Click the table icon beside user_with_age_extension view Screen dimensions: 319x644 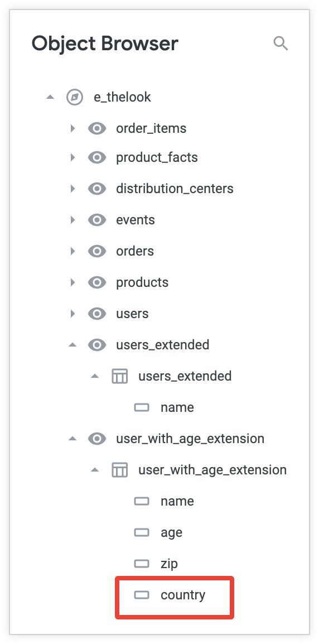[119, 470]
